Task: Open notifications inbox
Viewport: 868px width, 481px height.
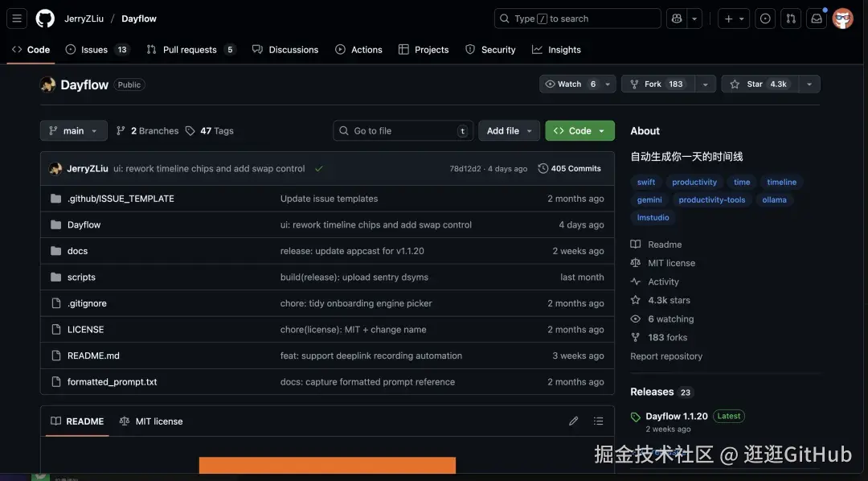Action: [817, 18]
